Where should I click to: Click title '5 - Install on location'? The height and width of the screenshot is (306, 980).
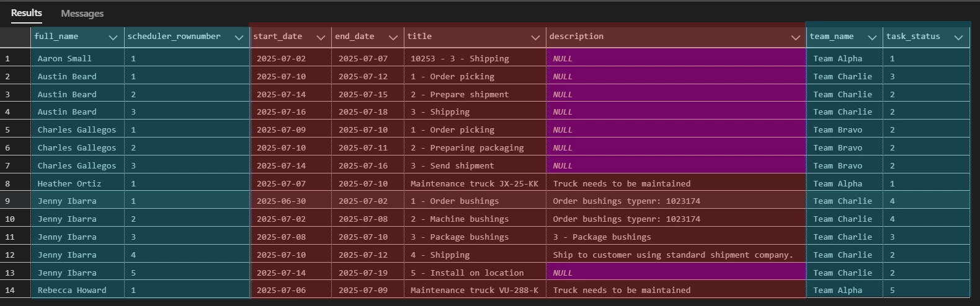click(475, 273)
